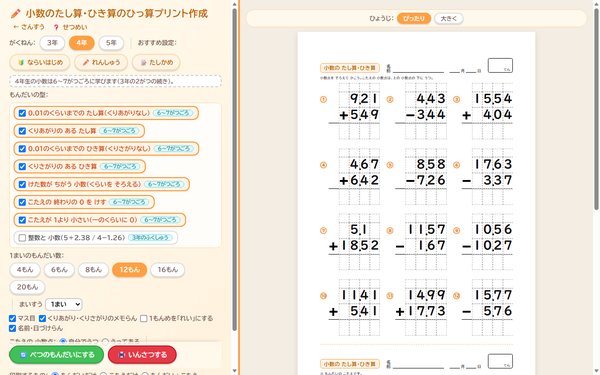Toggle the マス目 checkbox
This screenshot has height=375, width=600.
point(12,318)
